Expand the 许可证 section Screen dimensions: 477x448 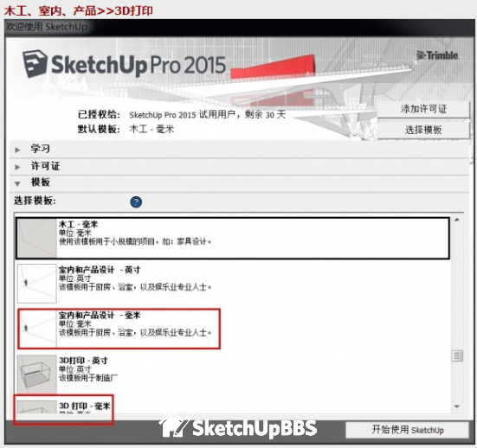tap(17, 167)
